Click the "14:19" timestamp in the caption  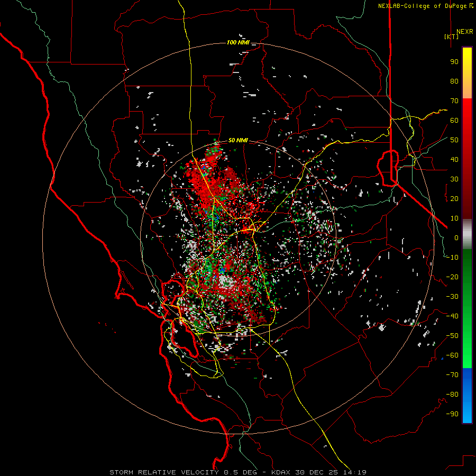coord(355,472)
